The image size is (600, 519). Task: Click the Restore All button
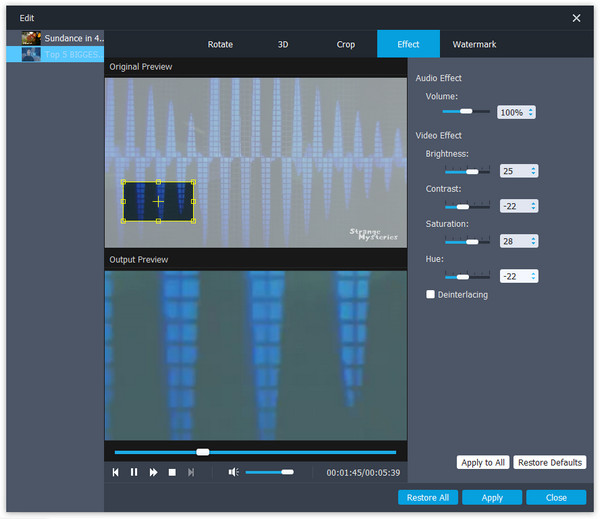(428, 498)
